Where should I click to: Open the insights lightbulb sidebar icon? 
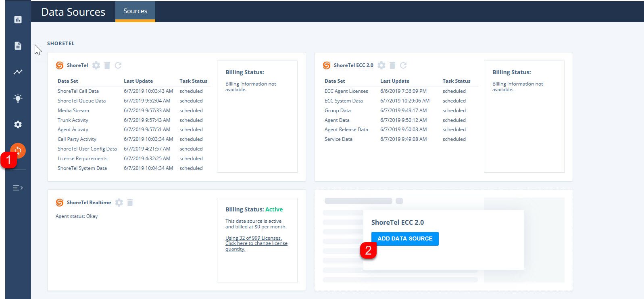click(18, 98)
